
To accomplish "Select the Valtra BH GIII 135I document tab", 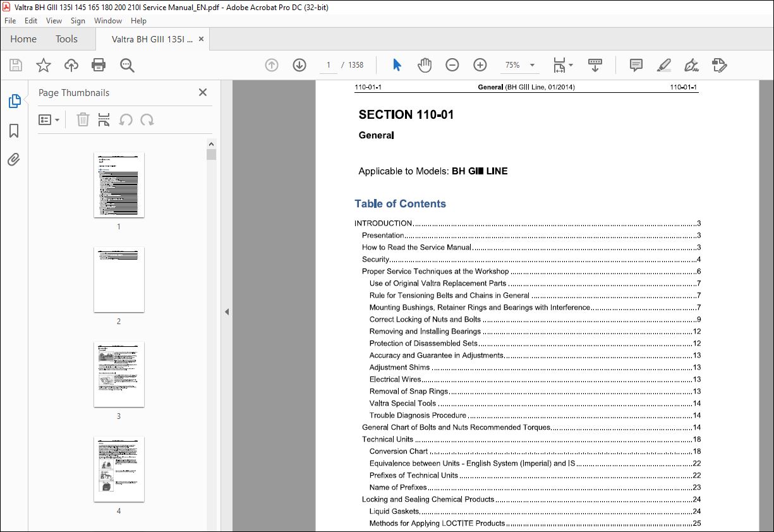I will click(152, 39).
